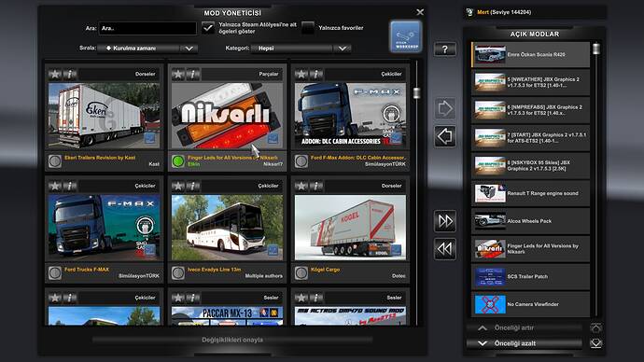The height and width of the screenshot is (362, 644).
Task: Click the Kögel trailer thumbnail image
Action: pos(350,228)
